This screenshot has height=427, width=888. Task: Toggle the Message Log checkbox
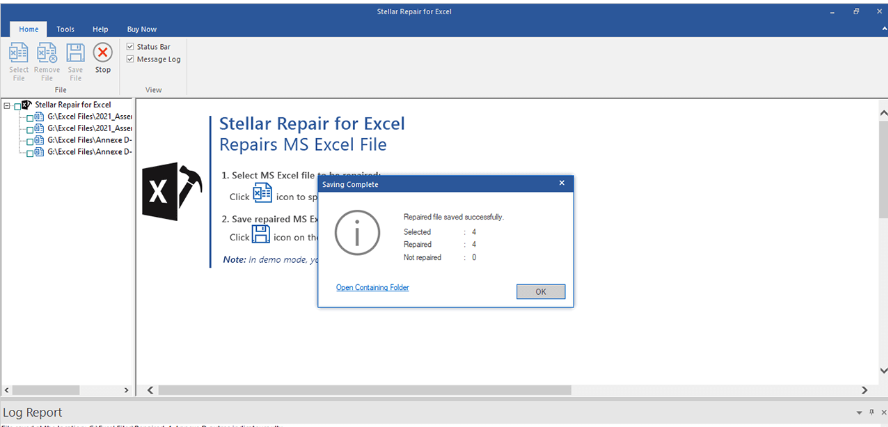click(130, 59)
